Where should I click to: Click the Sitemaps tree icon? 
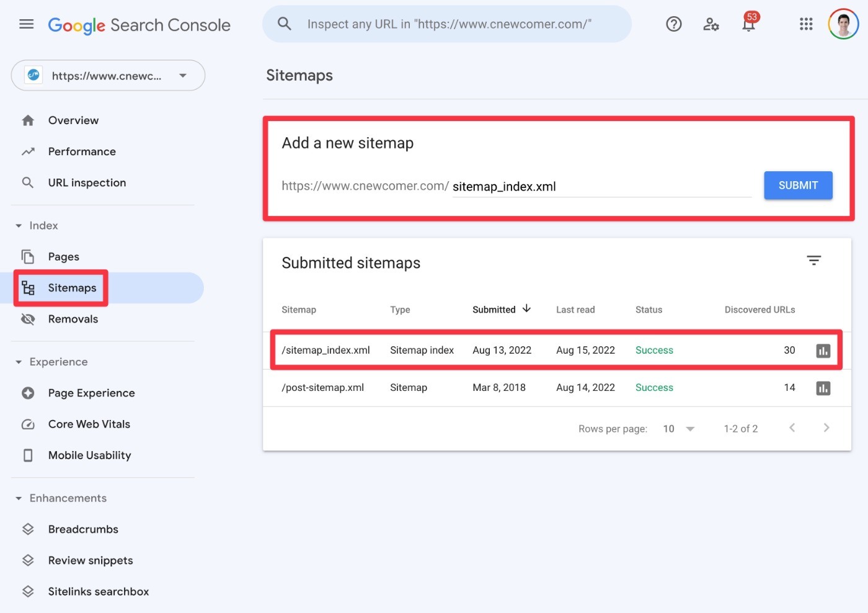tap(28, 288)
